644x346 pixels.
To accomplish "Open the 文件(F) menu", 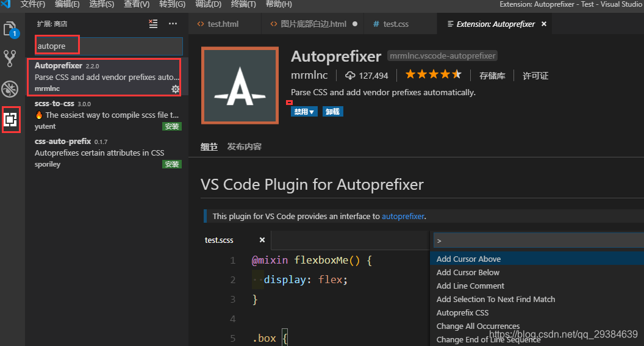I will pyautogui.click(x=33, y=4).
